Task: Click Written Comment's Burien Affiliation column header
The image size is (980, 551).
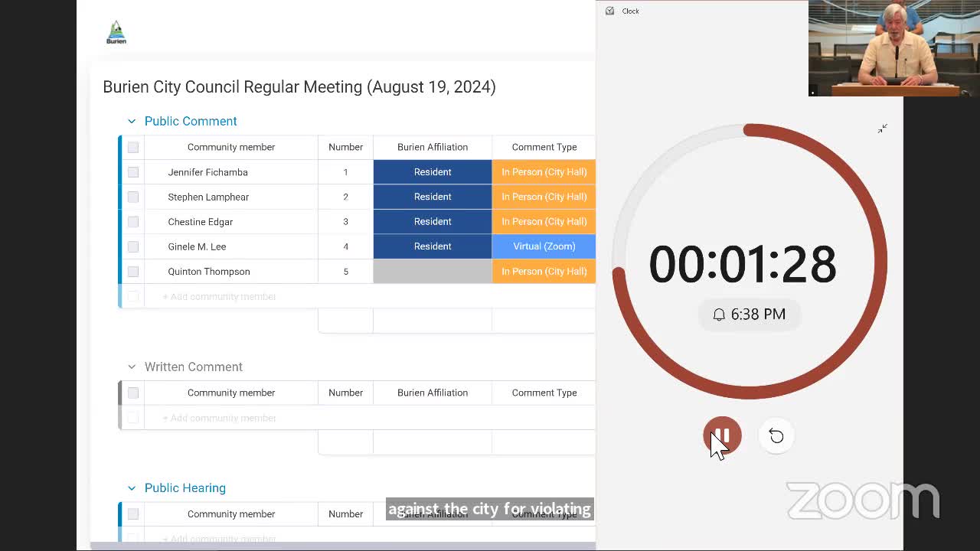Action: coord(433,393)
